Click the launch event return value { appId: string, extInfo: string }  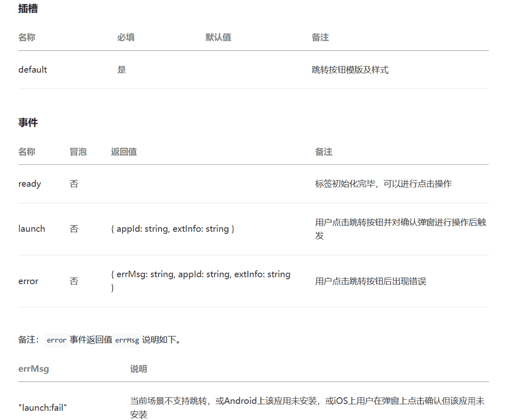click(174, 228)
